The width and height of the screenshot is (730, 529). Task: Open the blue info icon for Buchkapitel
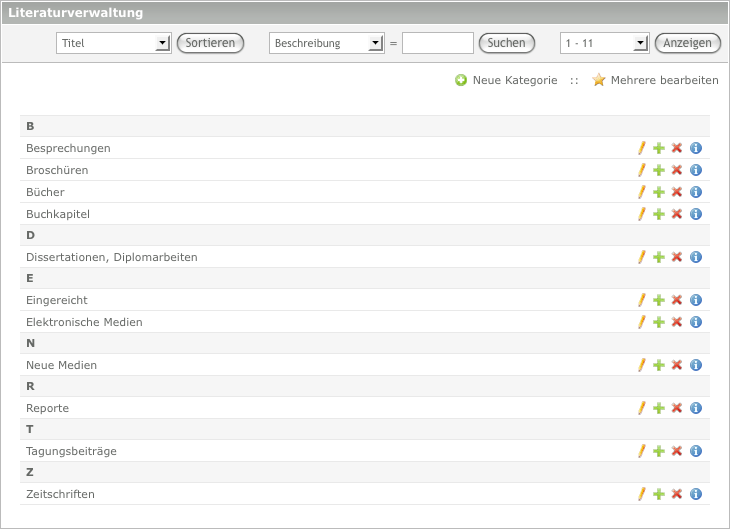pyautogui.click(x=696, y=214)
